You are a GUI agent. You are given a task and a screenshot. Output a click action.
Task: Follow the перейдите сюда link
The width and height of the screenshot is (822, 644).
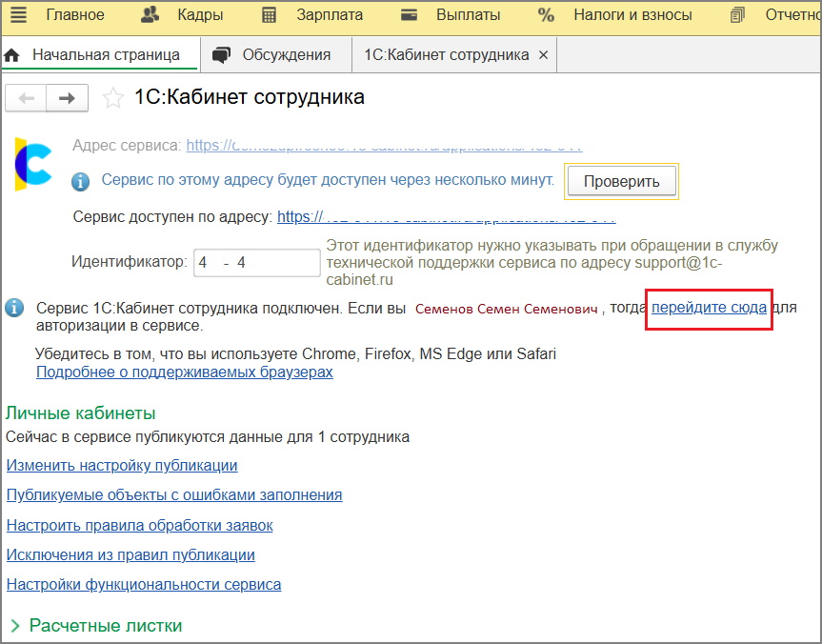click(709, 308)
